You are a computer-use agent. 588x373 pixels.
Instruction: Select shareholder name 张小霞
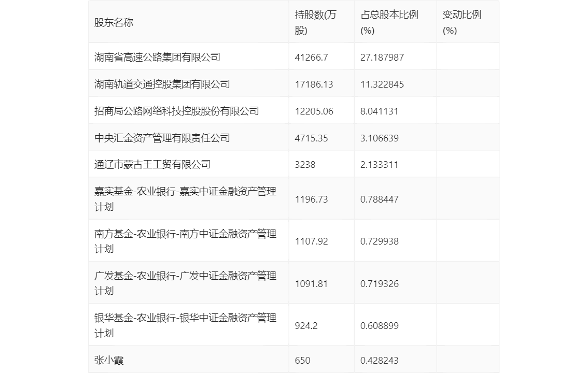pos(109,360)
